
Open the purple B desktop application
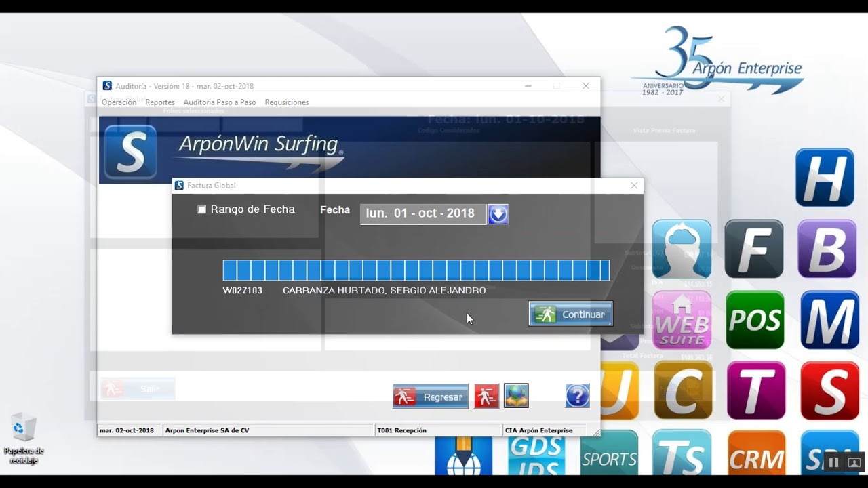[827, 249]
